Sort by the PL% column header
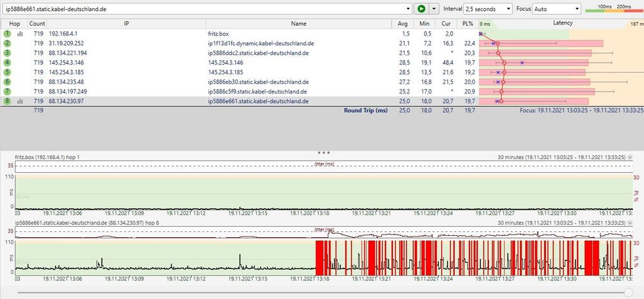 pos(468,23)
